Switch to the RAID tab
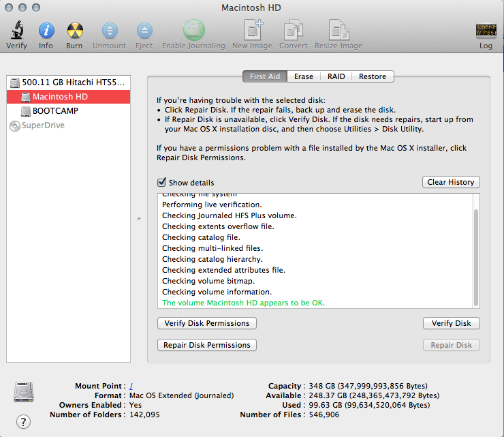The image size is (504, 437). point(336,76)
